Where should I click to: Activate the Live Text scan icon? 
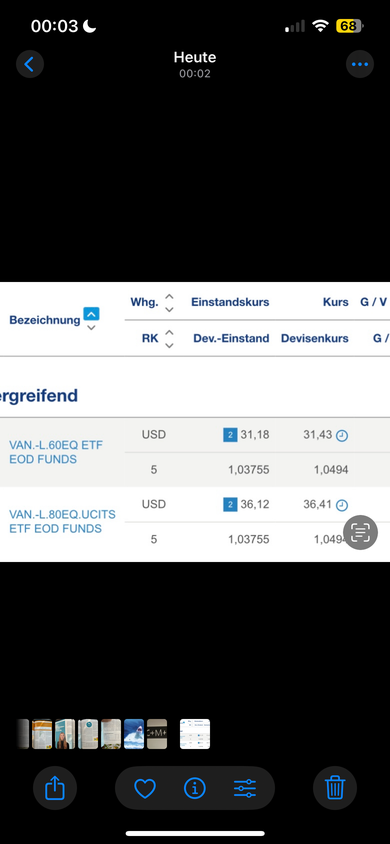coord(360,532)
